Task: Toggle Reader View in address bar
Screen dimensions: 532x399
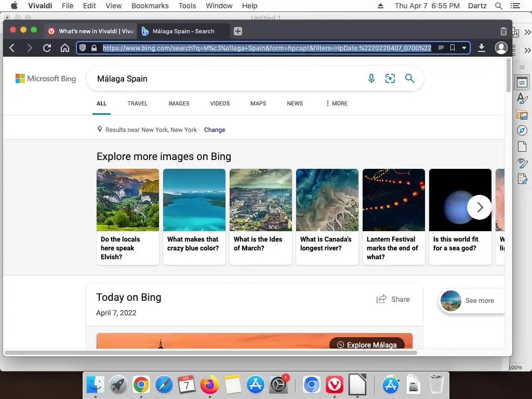Action: click(441, 48)
